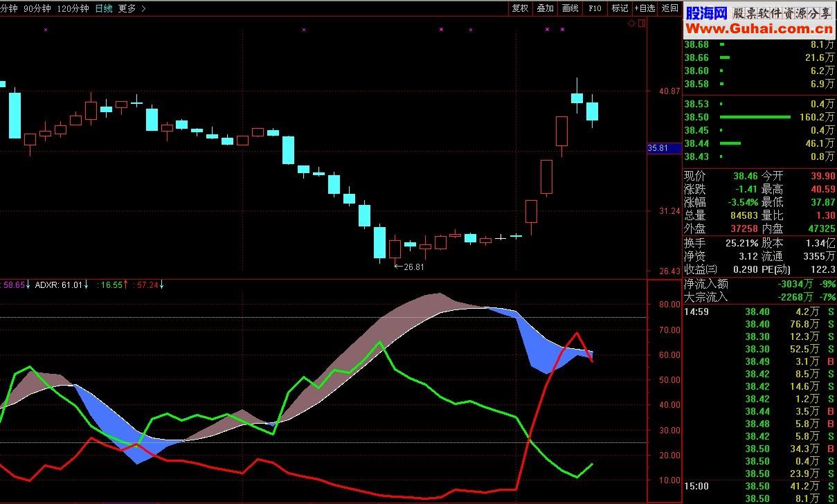Switch to the 120分钟 period tab
The width and height of the screenshot is (837, 504).
(x=73, y=8)
